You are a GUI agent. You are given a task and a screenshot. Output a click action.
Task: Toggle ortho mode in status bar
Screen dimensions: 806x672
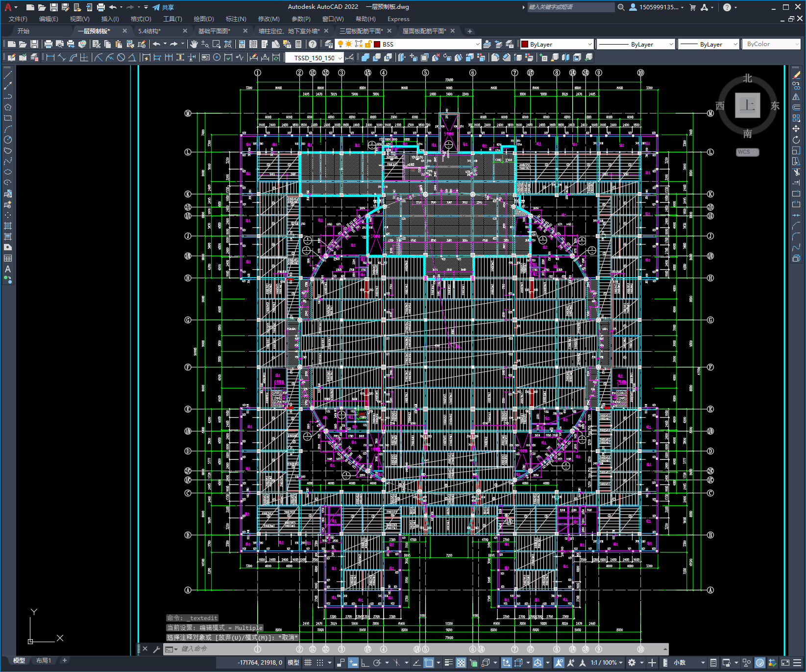365,663
